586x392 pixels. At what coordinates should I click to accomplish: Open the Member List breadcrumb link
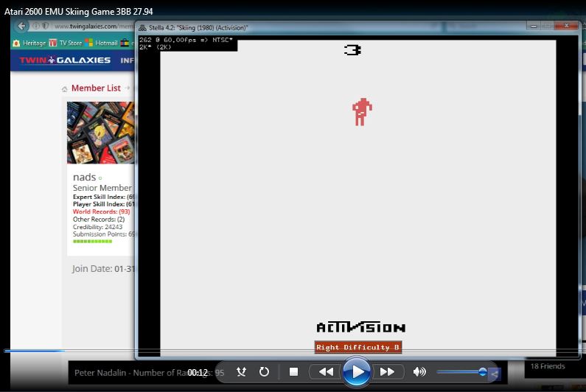point(96,88)
